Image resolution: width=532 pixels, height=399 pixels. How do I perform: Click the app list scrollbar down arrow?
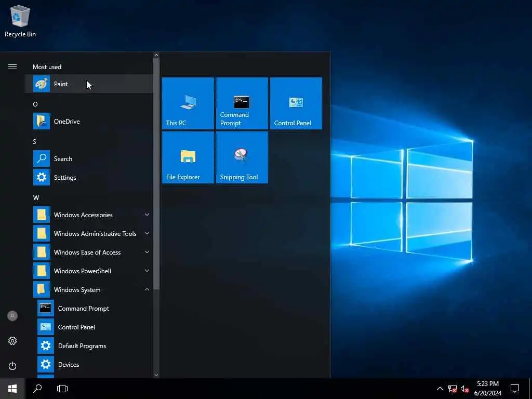pos(156,375)
